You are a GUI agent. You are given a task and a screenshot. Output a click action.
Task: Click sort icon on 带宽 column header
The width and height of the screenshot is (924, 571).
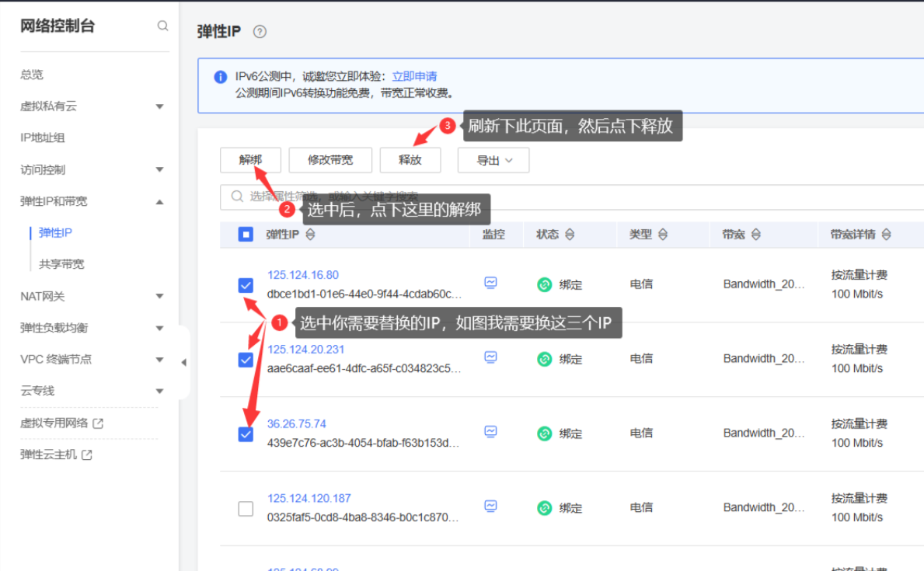click(x=755, y=235)
